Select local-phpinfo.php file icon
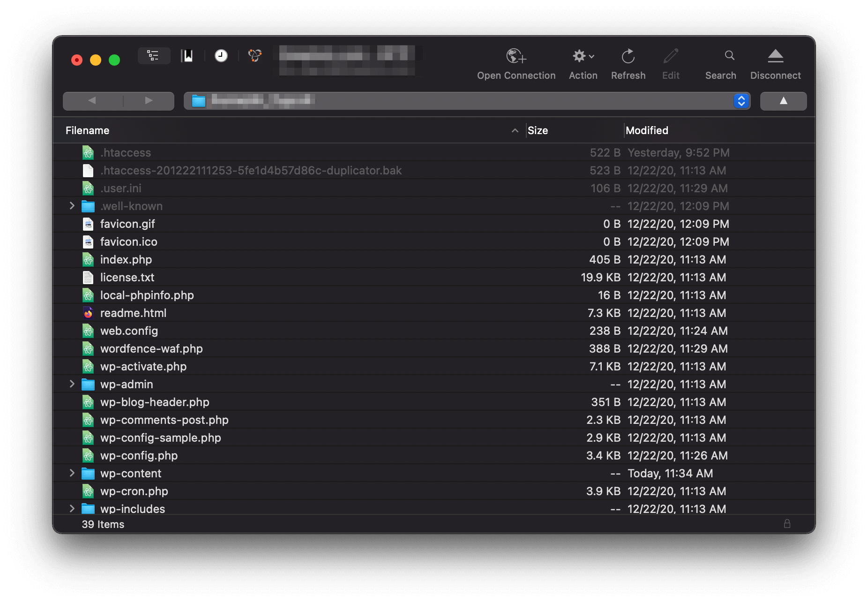Screen dimensions: 868x603 88,295
